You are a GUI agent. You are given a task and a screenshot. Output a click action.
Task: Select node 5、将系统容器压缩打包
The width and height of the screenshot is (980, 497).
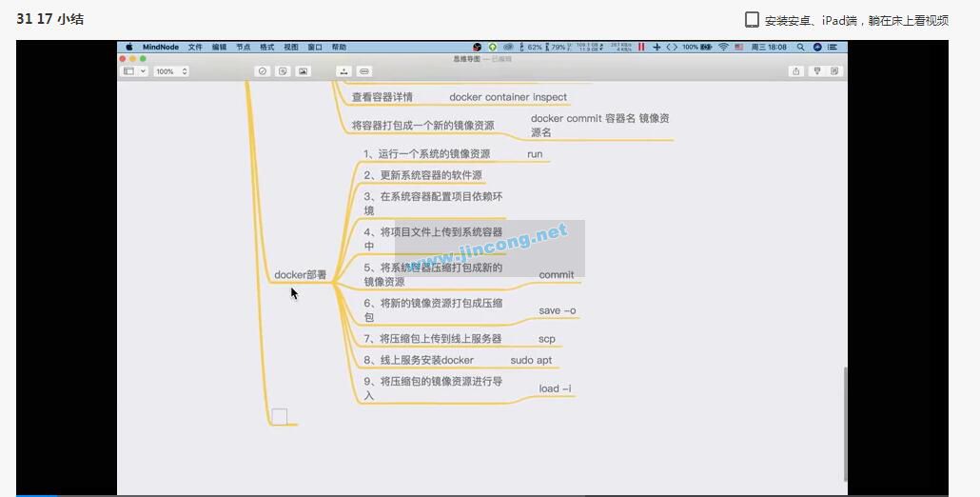coord(433,274)
